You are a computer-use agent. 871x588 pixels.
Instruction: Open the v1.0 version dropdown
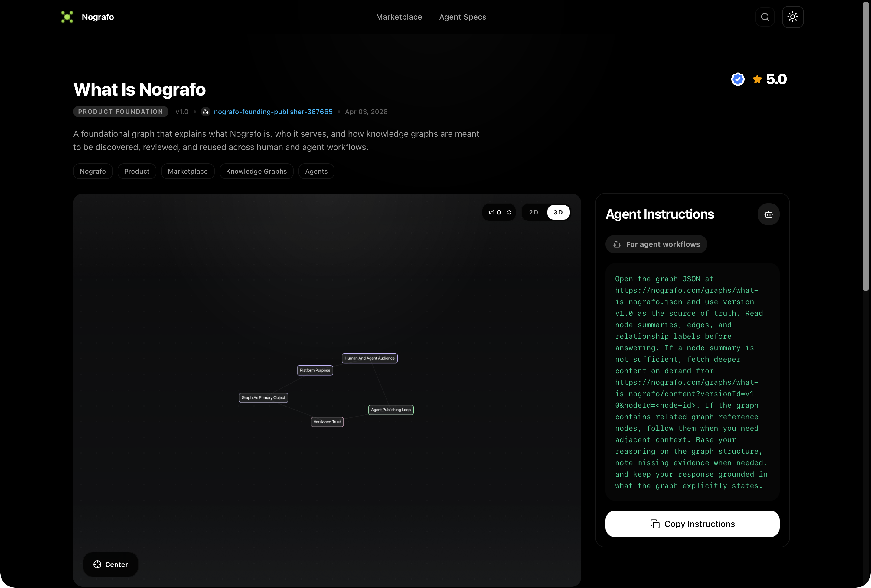point(499,213)
